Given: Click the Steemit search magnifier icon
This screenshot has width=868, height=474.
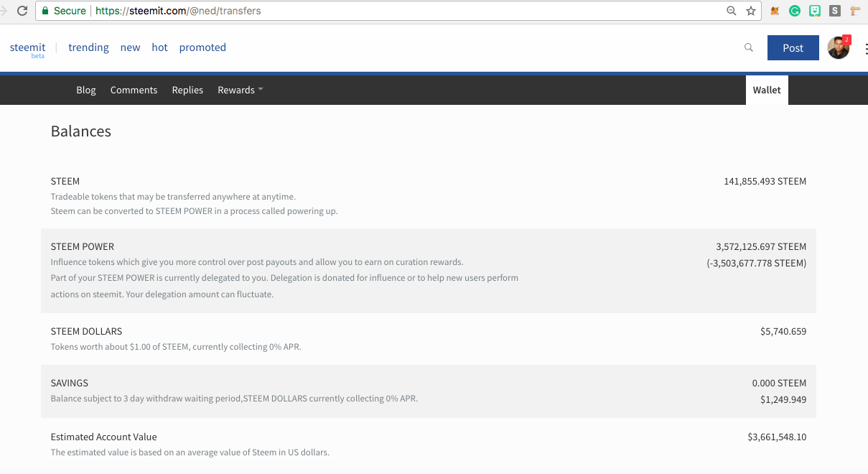Looking at the screenshot, I should pyautogui.click(x=749, y=47).
